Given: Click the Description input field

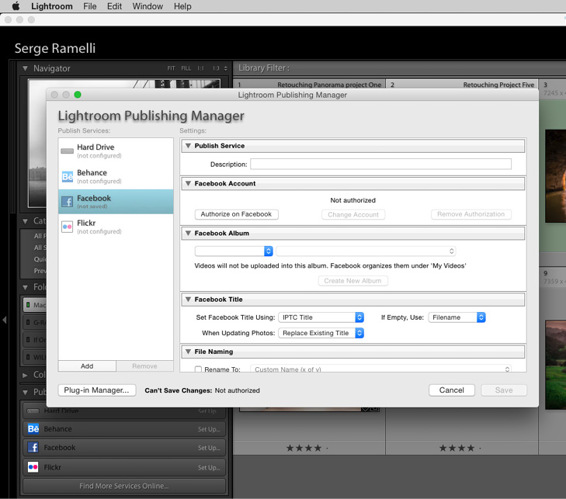Looking at the screenshot, I should click(x=381, y=164).
